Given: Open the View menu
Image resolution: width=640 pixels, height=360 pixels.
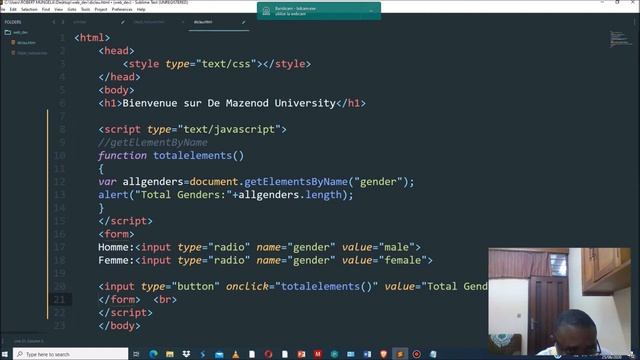Looking at the screenshot, I should [x=59, y=9].
